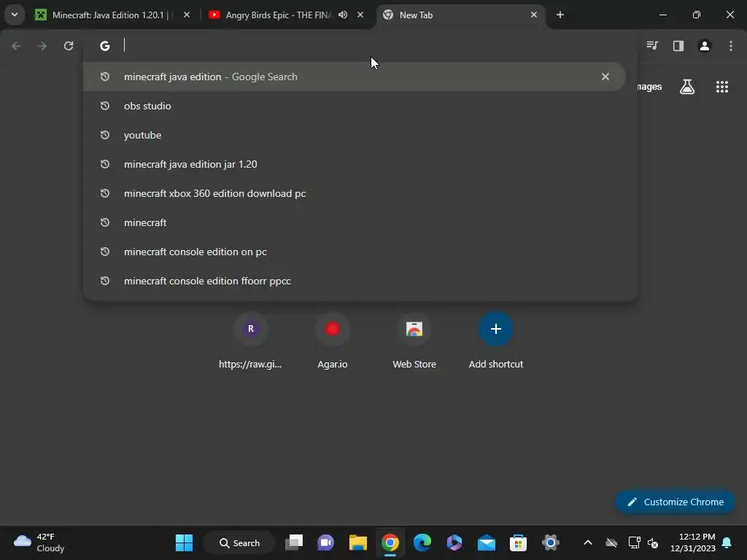
Task: Choose minecraft xbox 360 edition download pc
Action: [354, 193]
